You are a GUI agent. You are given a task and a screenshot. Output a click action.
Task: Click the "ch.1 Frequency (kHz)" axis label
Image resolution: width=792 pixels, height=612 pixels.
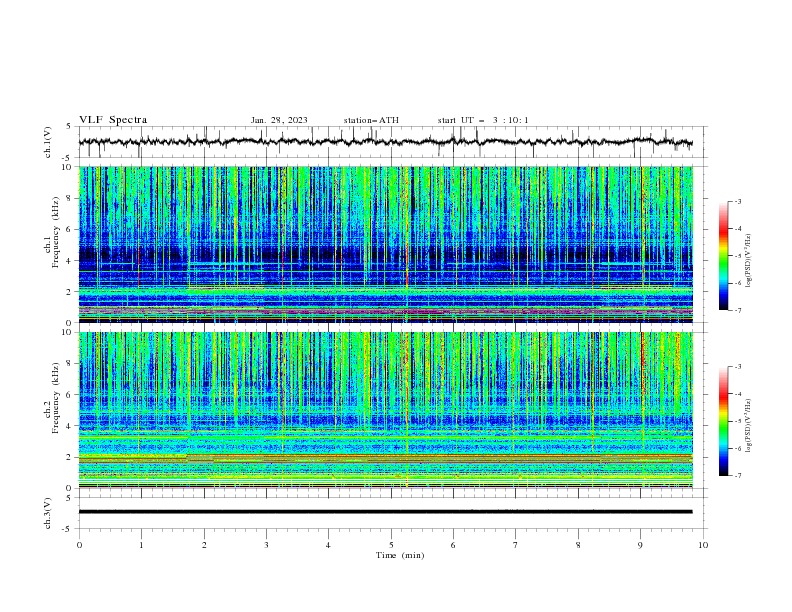tap(53, 233)
